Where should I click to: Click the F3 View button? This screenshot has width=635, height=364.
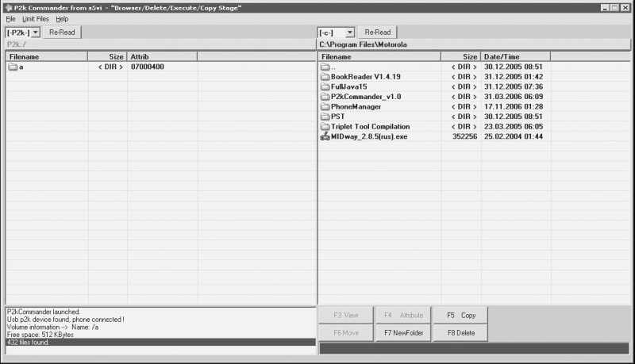click(346, 315)
